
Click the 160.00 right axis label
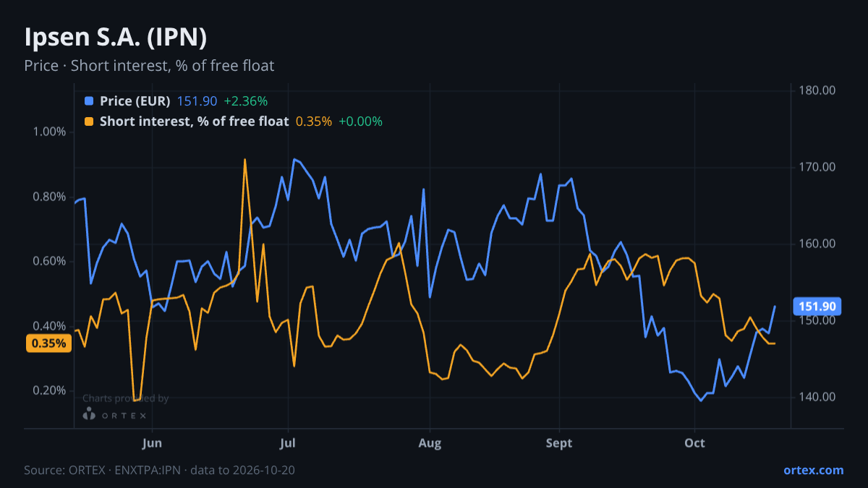point(817,244)
